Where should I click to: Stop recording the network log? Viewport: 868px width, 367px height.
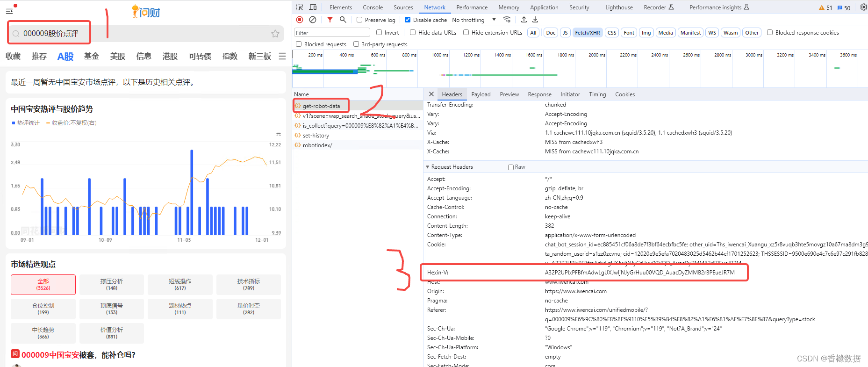coord(300,20)
